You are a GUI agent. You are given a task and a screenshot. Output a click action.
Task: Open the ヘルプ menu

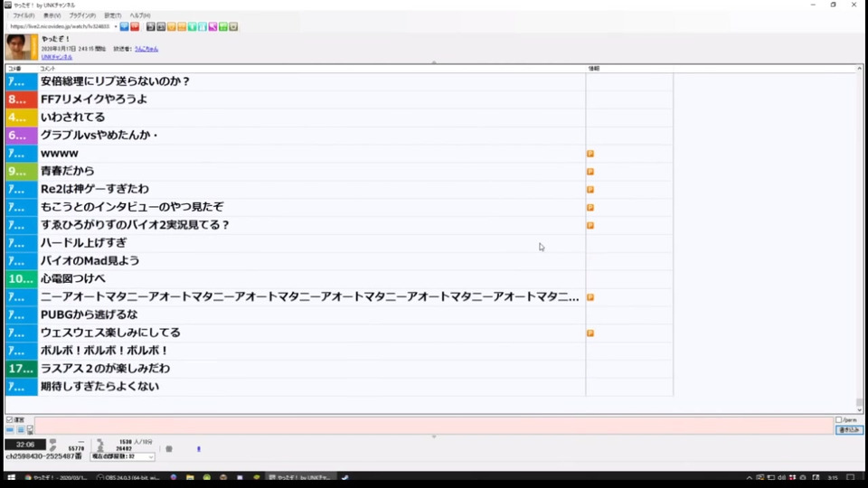coord(139,15)
